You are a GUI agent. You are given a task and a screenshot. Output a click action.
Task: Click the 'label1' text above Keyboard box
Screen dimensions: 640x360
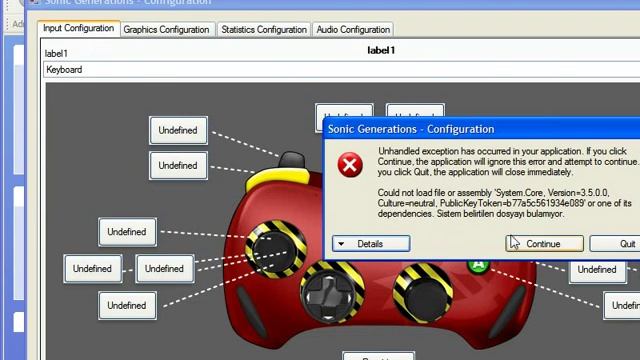click(56, 53)
